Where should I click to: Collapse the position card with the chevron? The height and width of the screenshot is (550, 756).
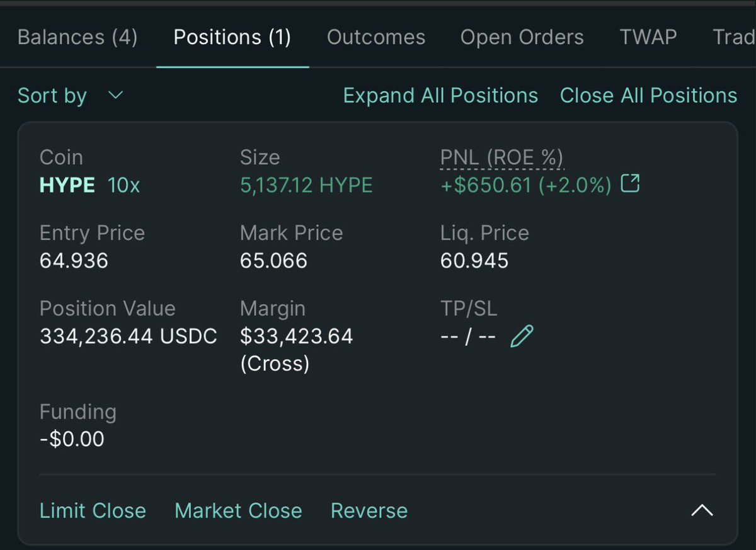tap(702, 510)
